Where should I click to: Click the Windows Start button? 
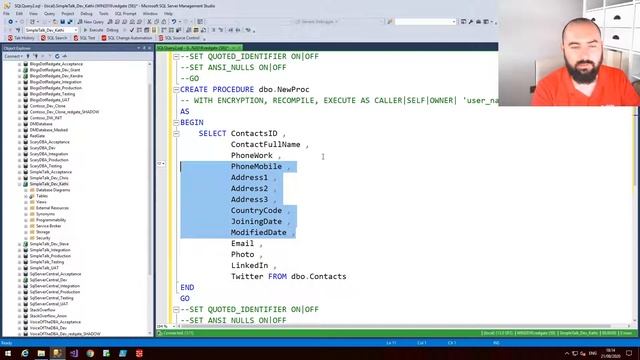point(8,353)
